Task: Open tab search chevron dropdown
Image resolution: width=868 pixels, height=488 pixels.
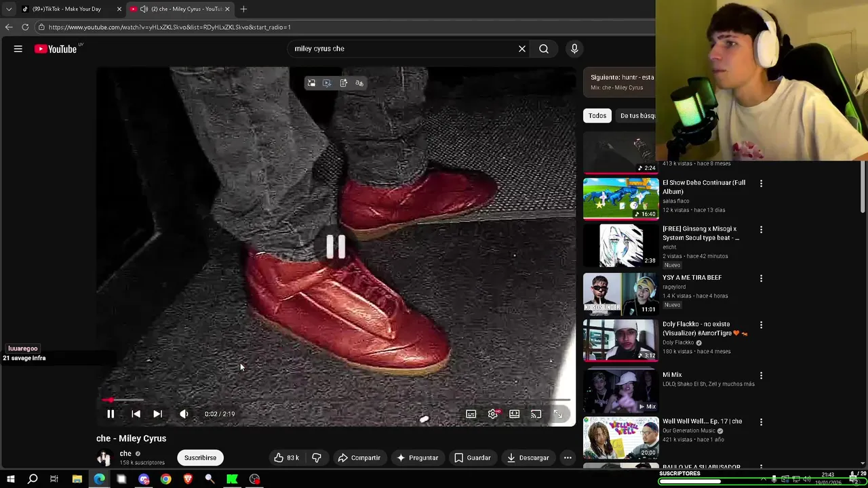Action: click(8, 9)
